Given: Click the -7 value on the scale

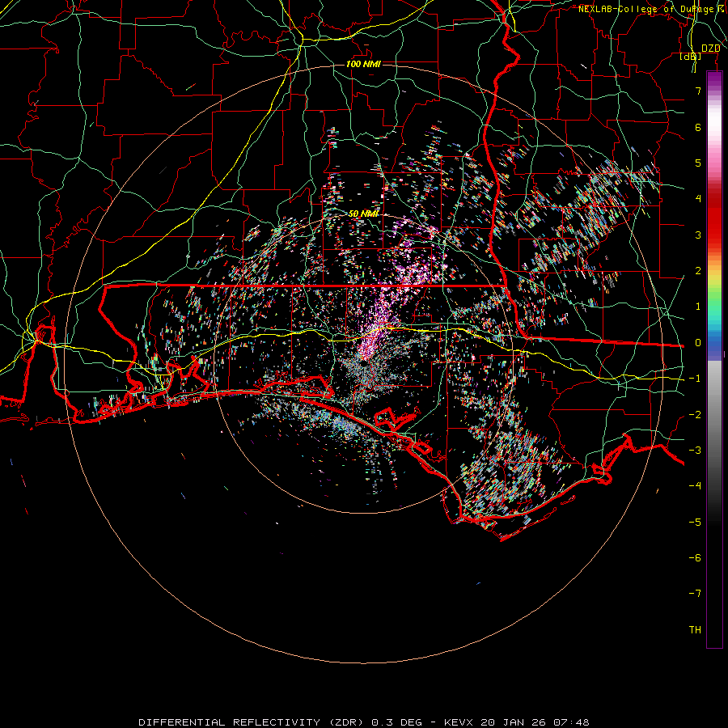Looking at the screenshot, I should pyautogui.click(x=695, y=594).
